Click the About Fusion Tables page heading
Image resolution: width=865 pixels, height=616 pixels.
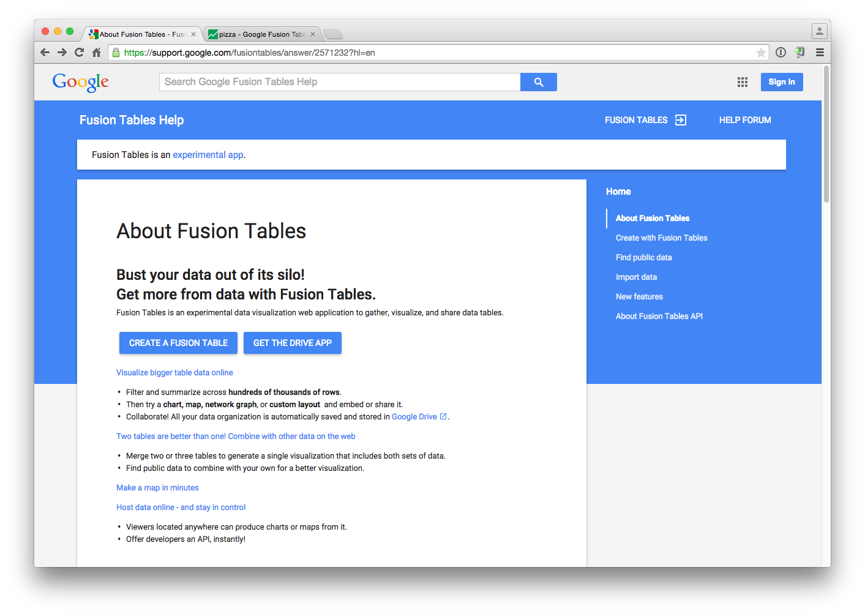pyautogui.click(x=211, y=231)
